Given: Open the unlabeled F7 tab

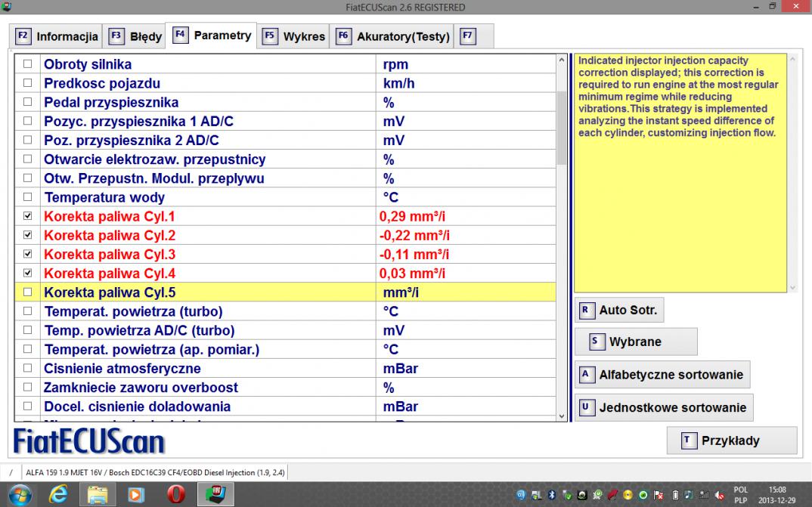Looking at the screenshot, I should tap(473, 36).
